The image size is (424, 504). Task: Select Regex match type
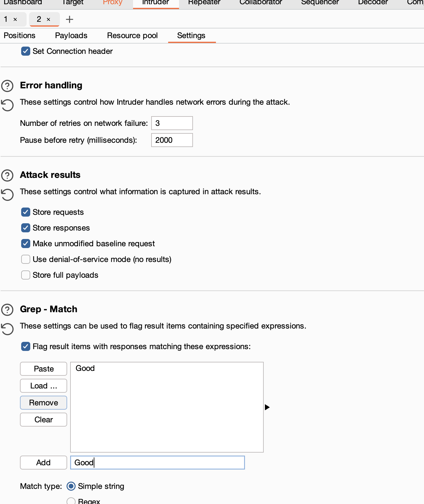click(x=71, y=501)
